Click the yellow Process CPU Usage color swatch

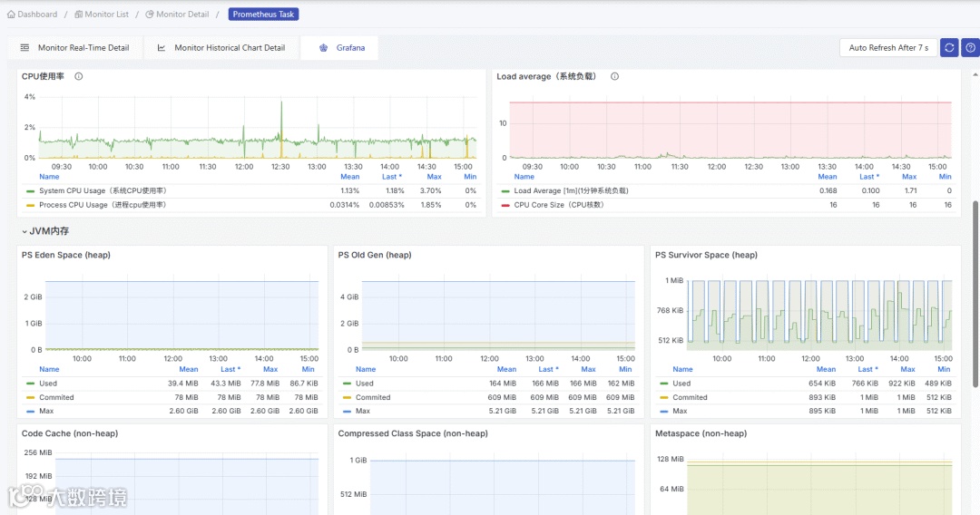click(30, 205)
